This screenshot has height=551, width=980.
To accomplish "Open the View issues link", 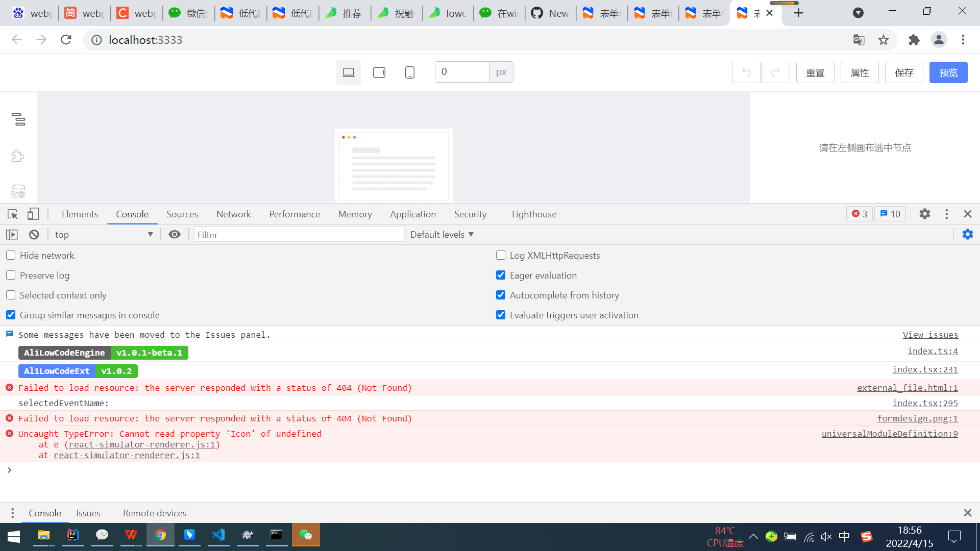I will pos(930,335).
